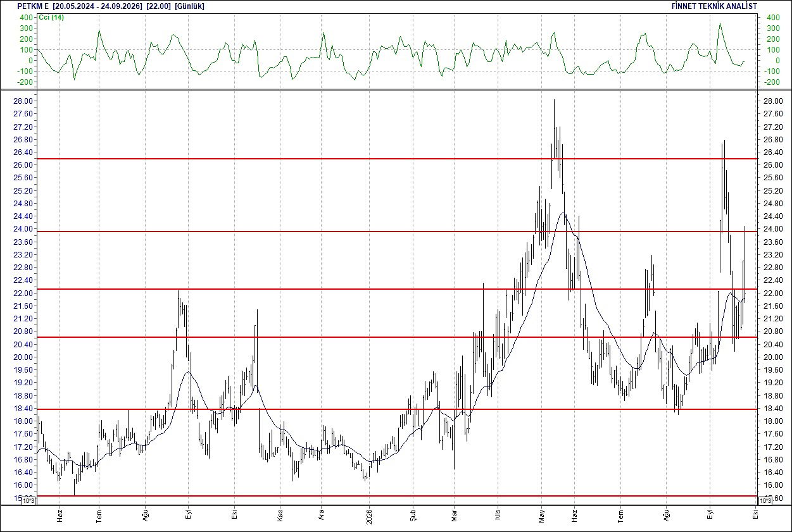The image size is (792, 532).
Task: Click the Ara month label on time axis
Action: click(x=321, y=514)
